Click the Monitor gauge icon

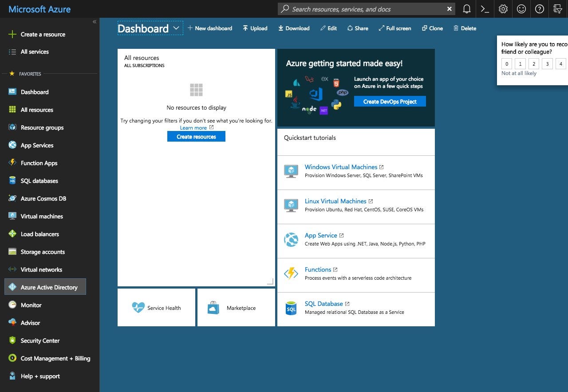pyautogui.click(x=12, y=305)
